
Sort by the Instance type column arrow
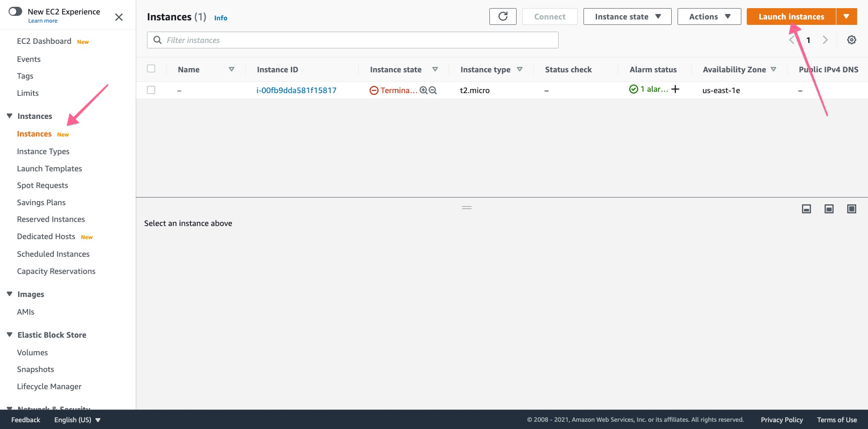[520, 69]
